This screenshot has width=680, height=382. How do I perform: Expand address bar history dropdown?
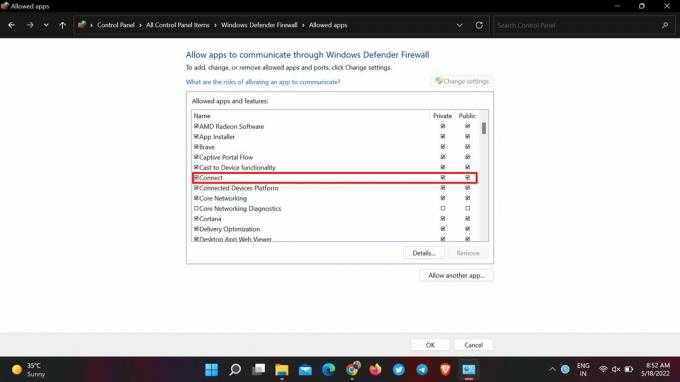459,25
